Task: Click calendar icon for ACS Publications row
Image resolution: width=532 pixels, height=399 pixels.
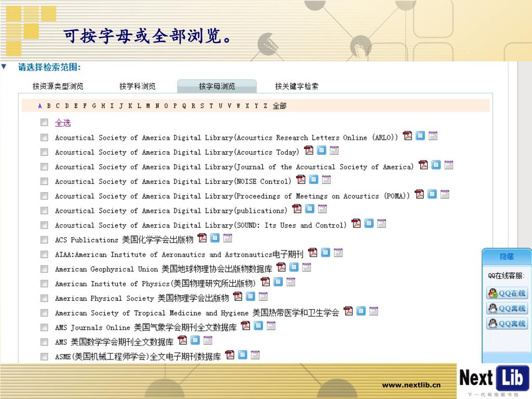Action: [x=228, y=238]
